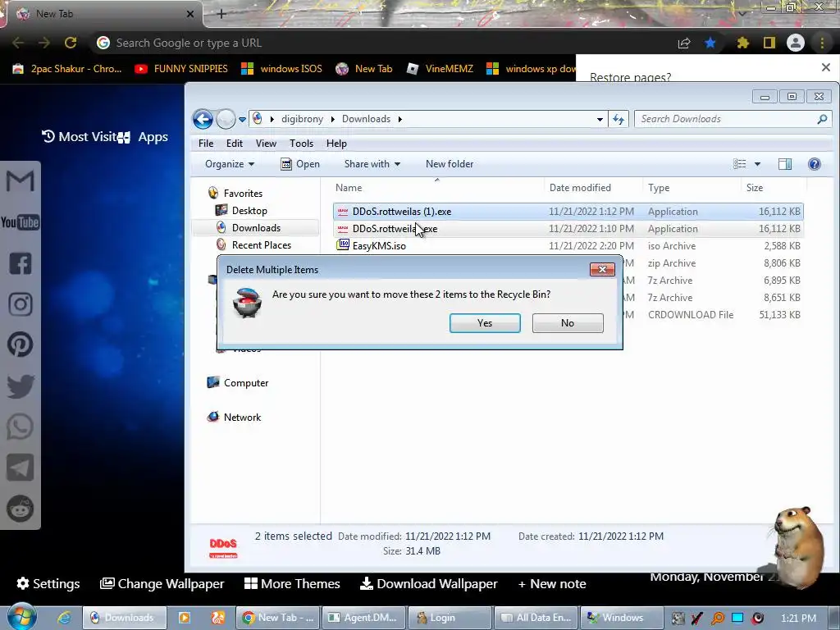Open Explorer help icon
840x630 pixels.
click(815, 164)
